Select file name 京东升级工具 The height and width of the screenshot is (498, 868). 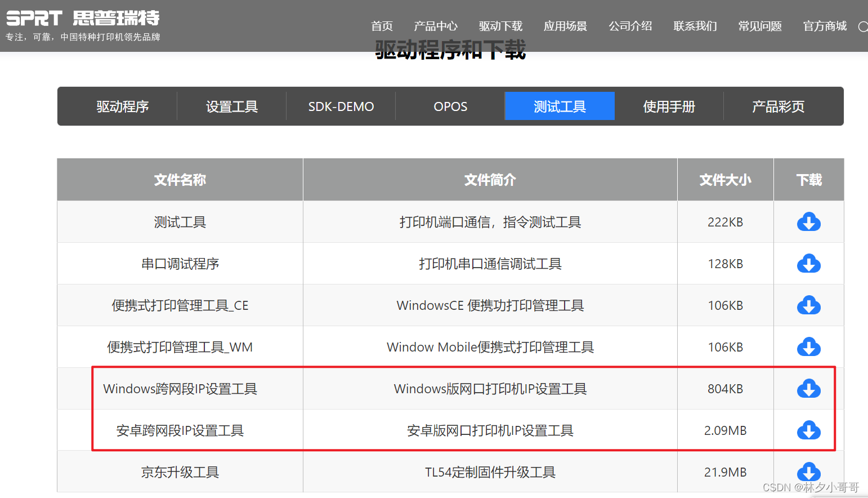(180, 472)
